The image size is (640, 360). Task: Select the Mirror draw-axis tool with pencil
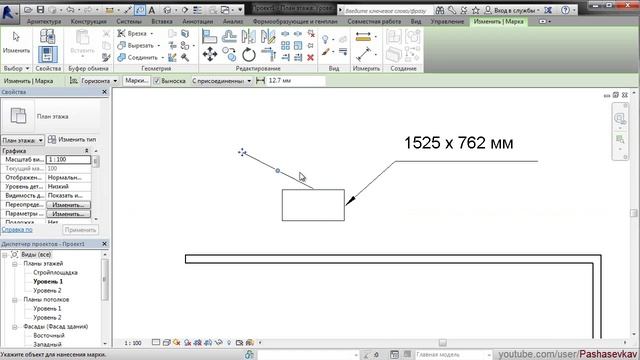coord(268,37)
